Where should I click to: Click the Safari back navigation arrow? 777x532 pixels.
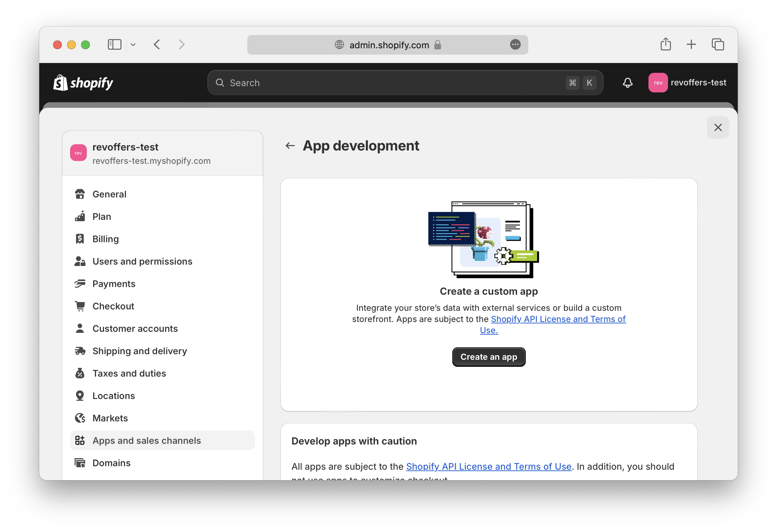click(157, 44)
